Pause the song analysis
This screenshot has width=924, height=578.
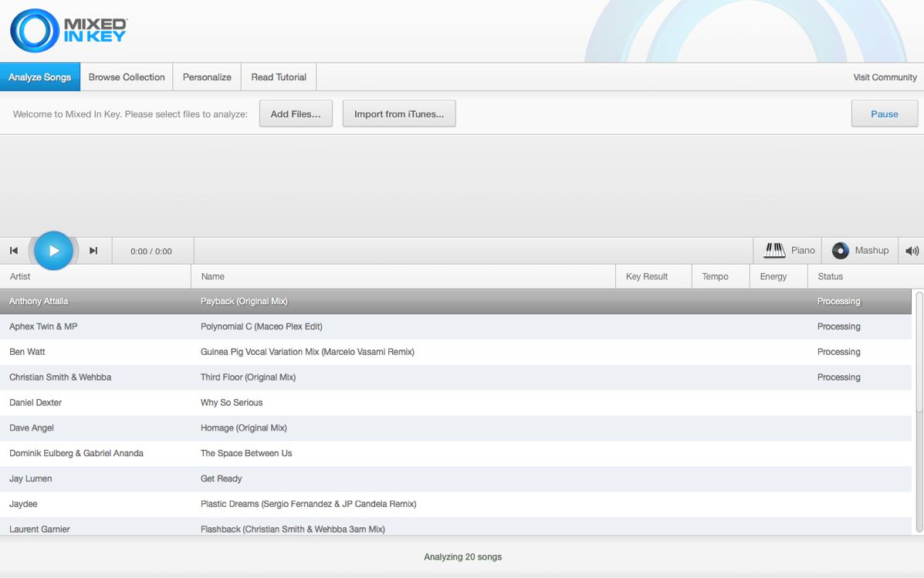tap(884, 114)
